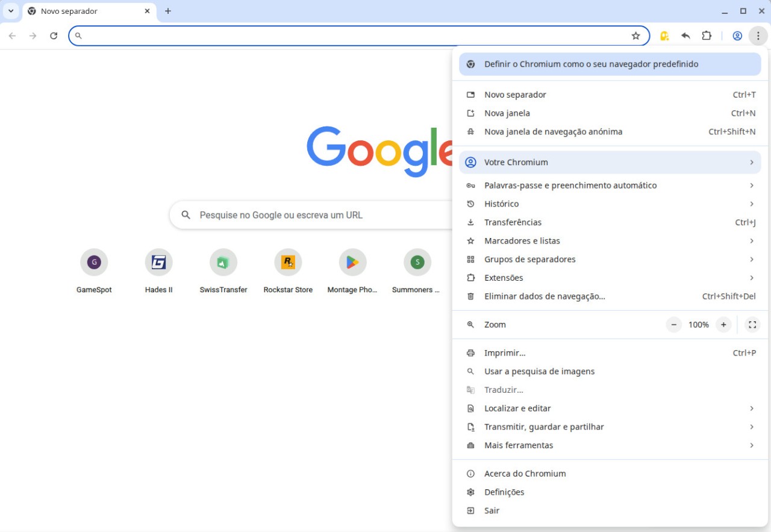Open a new tab with the plus button
Screen dimensions: 771x532
pyautogui.click(x=167, y=11)
